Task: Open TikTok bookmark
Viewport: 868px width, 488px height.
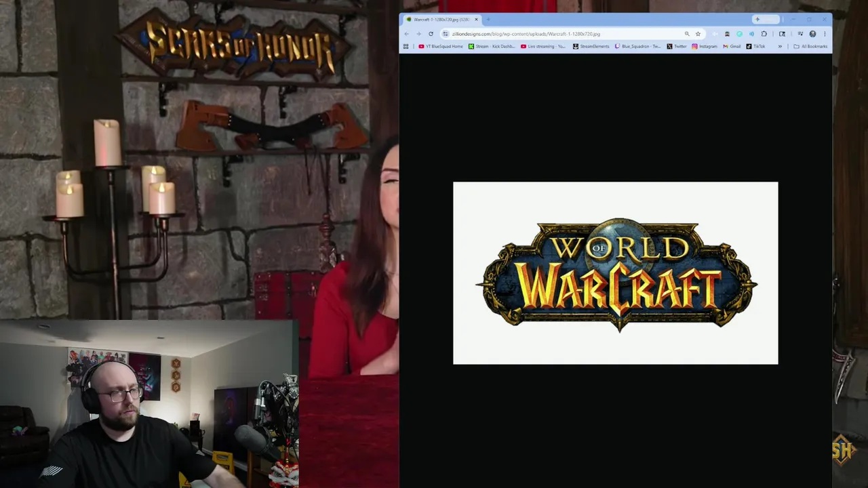Action: 755,46
